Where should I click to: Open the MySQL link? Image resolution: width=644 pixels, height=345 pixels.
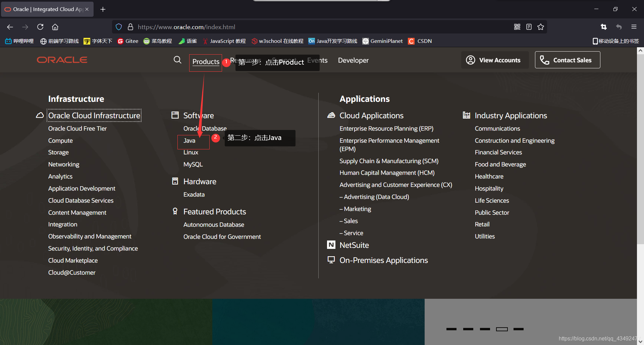(x=193, y=164)
